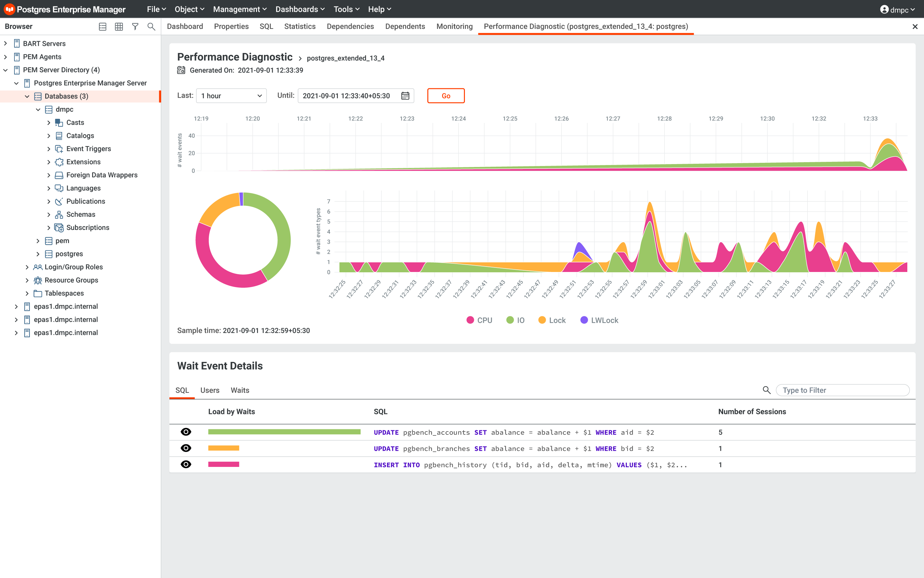Collapse the dmpc database node
This screenshot has width=924, height=578.
click(38, 109)
